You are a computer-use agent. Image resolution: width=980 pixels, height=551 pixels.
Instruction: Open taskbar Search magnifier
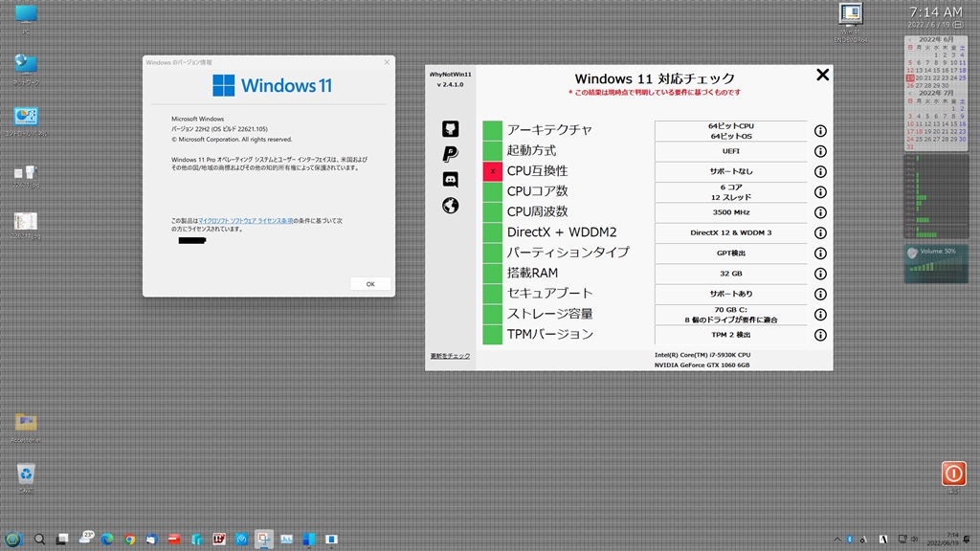[x=39, y=539]
